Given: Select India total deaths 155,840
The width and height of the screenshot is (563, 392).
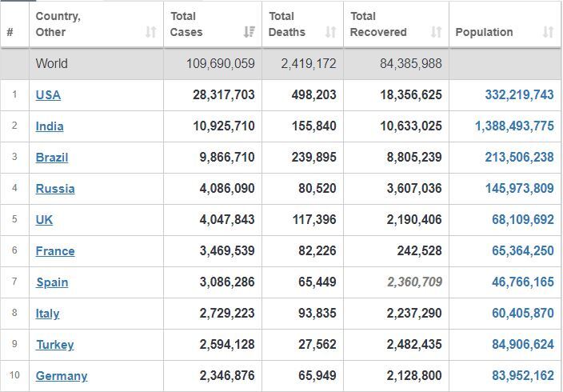Looking at the screenshot, I should [x=313, y=126].
